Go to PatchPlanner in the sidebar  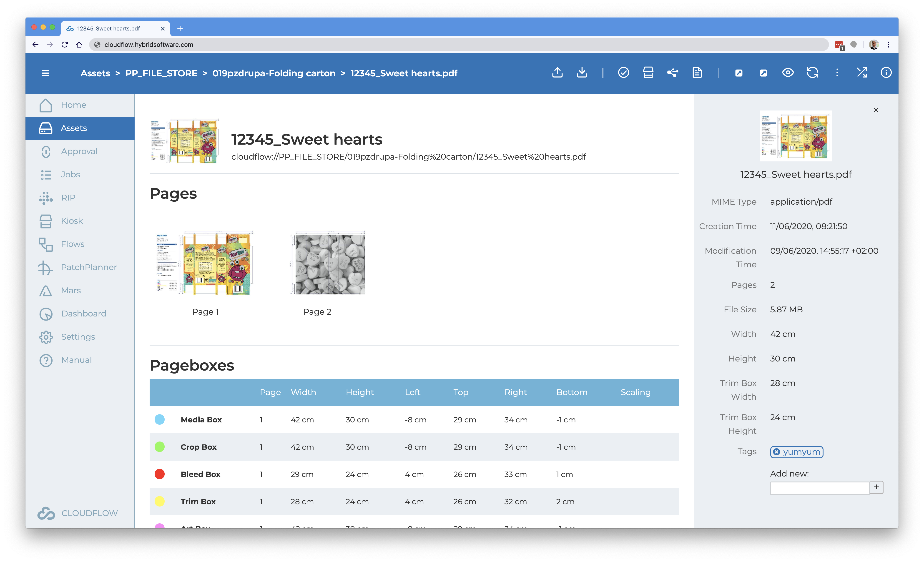(88, 267)
